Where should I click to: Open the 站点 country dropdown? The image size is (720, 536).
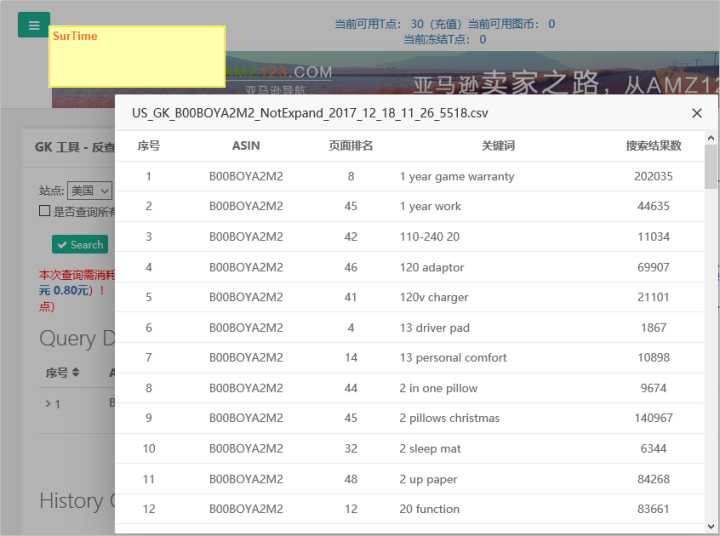90,190
